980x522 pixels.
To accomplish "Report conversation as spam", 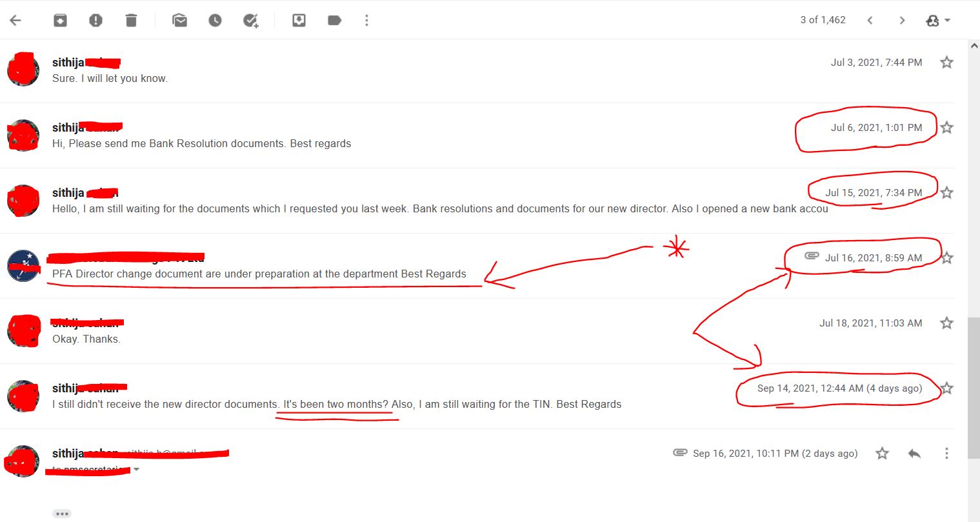I will (95, 20).
